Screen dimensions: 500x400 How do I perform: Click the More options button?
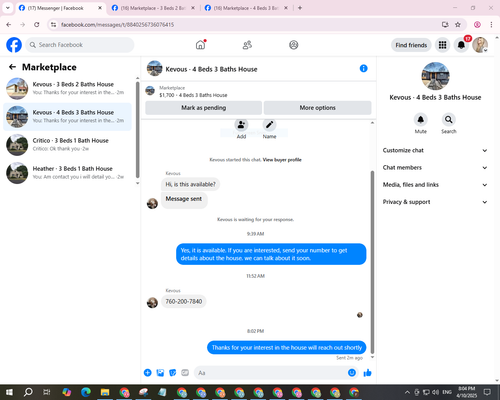(x=317, y=108)
